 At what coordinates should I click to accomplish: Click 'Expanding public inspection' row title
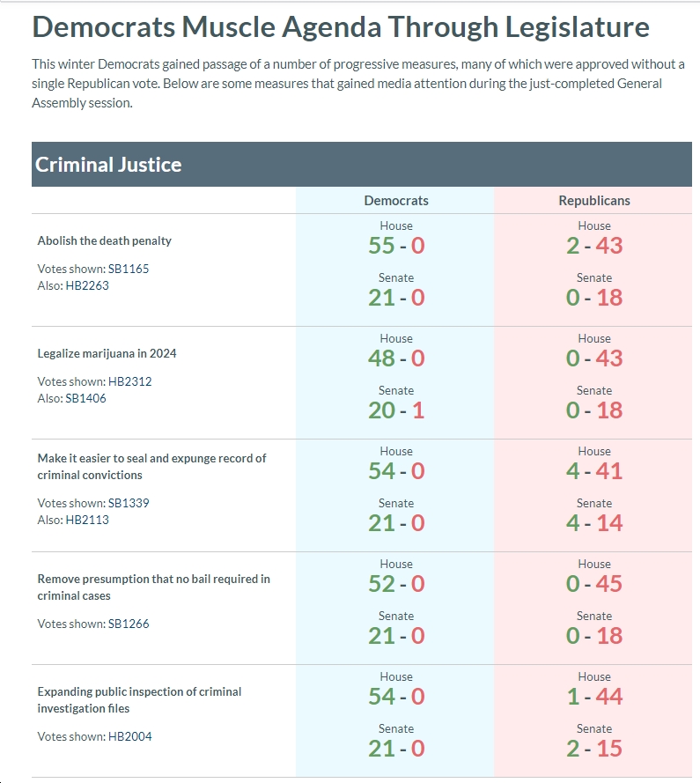click(139, 700)
